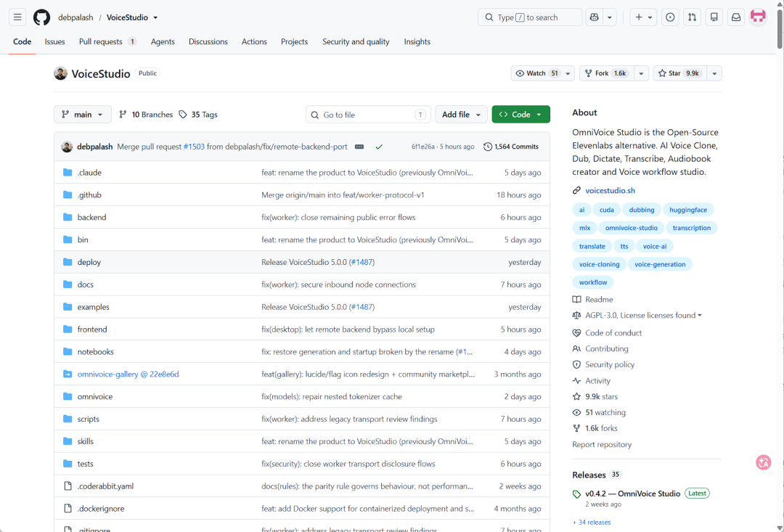Switch to the Pull requests tab
Image resolution: width=784 pixels, height=532 pixels.
tap(107, 41)
